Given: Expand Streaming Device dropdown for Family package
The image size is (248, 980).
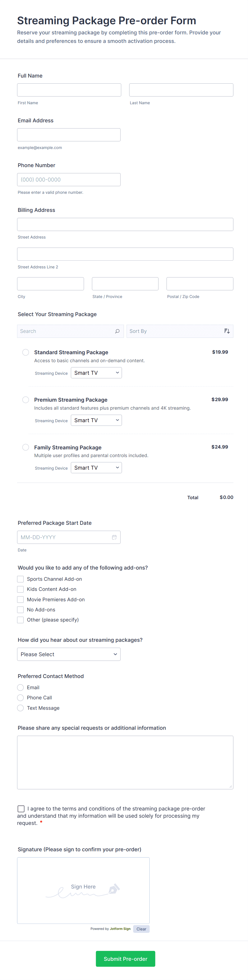Looking at the screenshot, I should (x=96, y=467).
